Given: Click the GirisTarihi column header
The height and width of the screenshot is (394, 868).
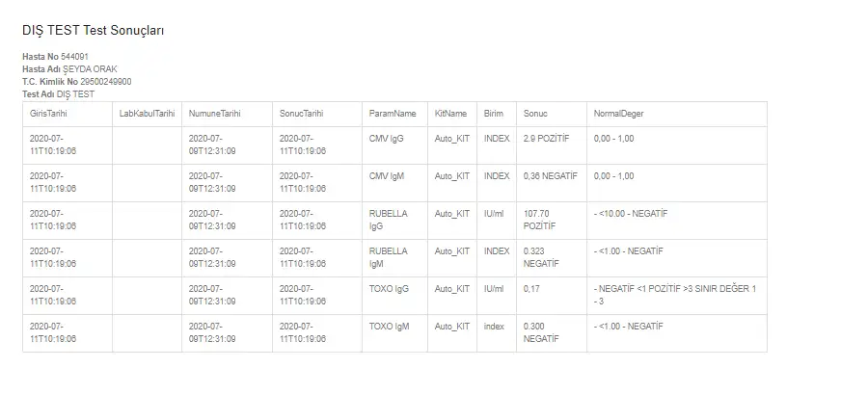Looking at the screenshot, I should pyautogui.click(x=48, y=114).
